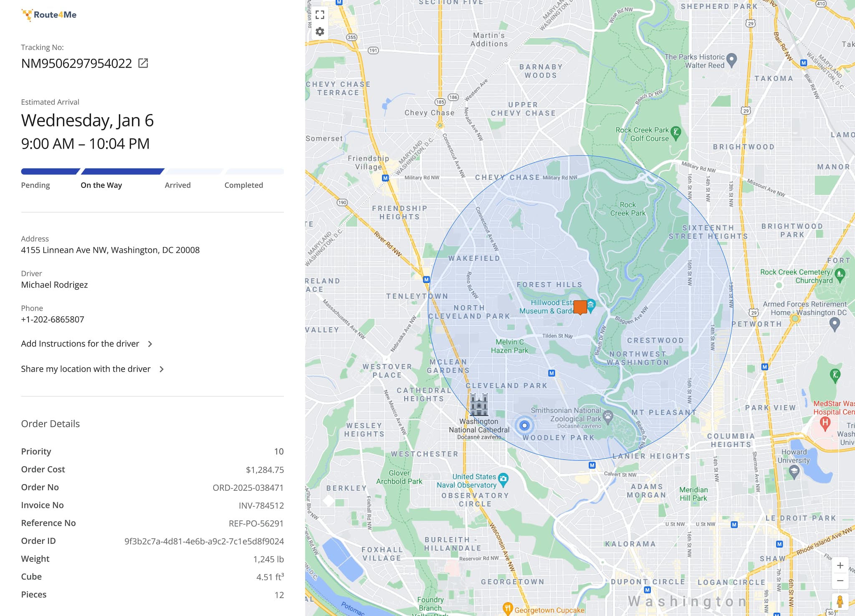Viewport: 855px width, 616px height.
Task: Click the Arrived status label
Action: tap(177, 185)
